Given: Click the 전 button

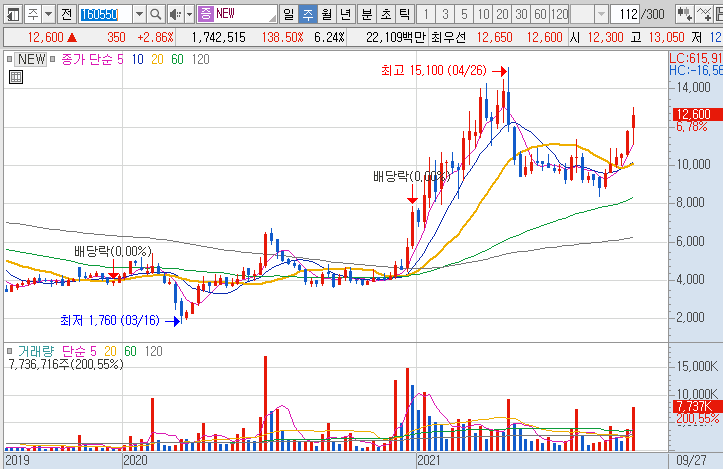Looking at the screenshot, I should [x=66, y=14].
